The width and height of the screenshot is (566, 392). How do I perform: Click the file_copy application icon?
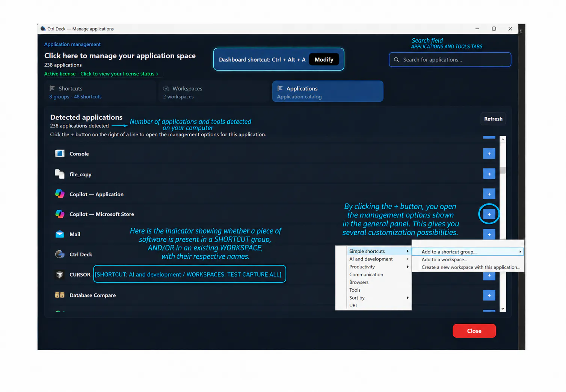[x=60, y=174]
